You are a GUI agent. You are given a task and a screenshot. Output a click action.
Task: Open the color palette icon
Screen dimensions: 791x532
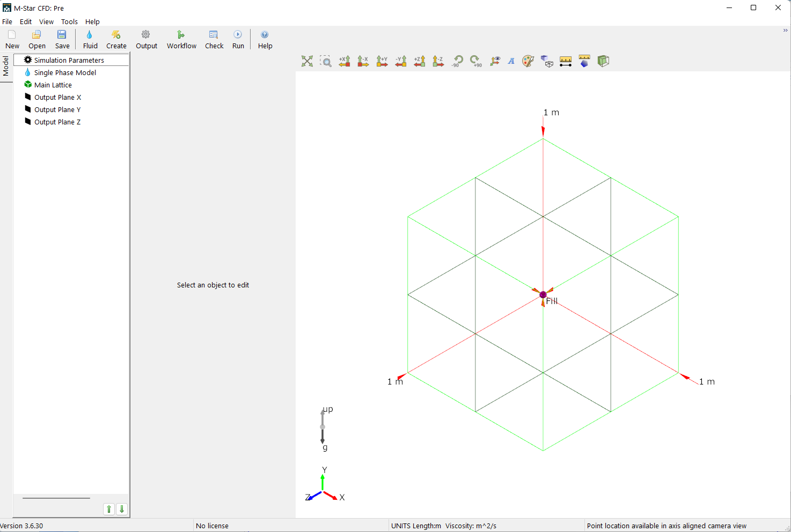528,61
